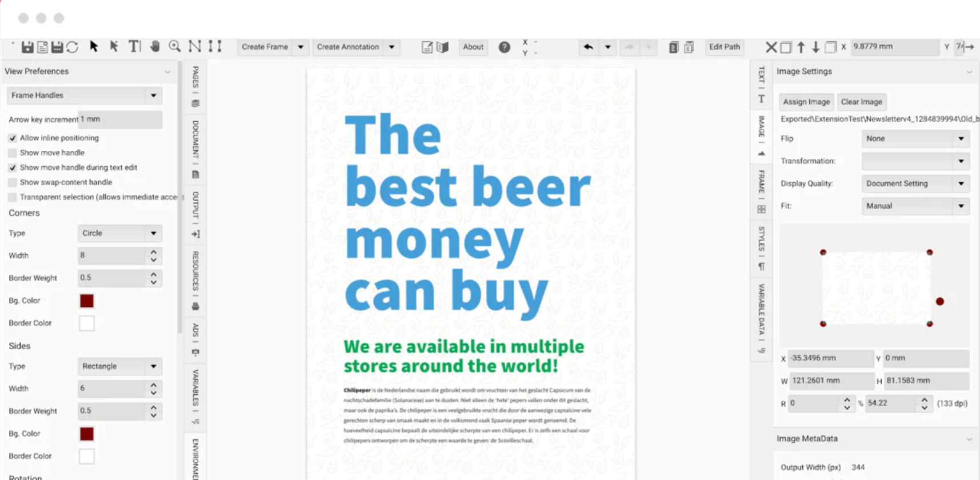The image size is (980, 480).
Task: Switch to the TEXT side tab
Action: [x=761, y=84]
